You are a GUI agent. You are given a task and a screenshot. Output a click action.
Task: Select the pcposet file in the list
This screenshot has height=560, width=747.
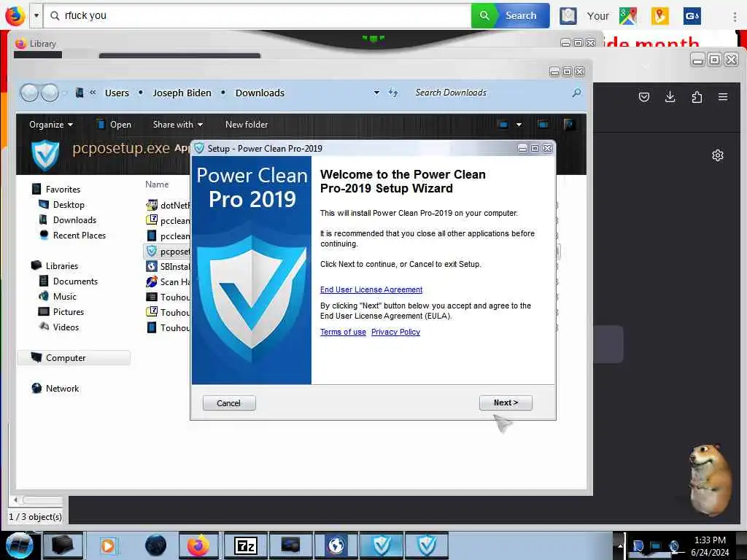point(167,252)
